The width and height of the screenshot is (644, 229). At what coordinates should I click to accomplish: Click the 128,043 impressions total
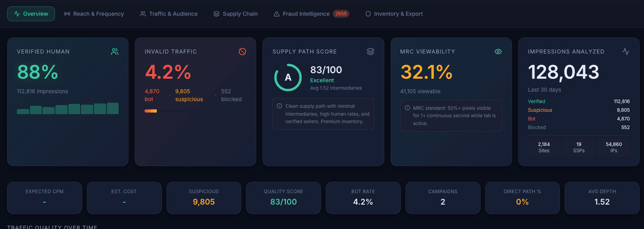(x=563, y=72)
